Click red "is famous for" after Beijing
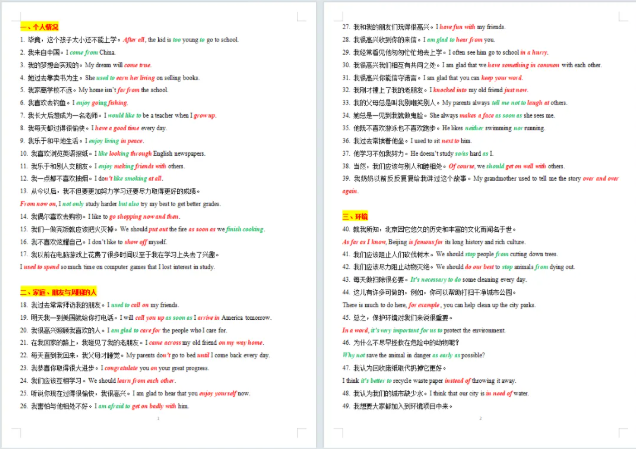 [x=425, y=242]
